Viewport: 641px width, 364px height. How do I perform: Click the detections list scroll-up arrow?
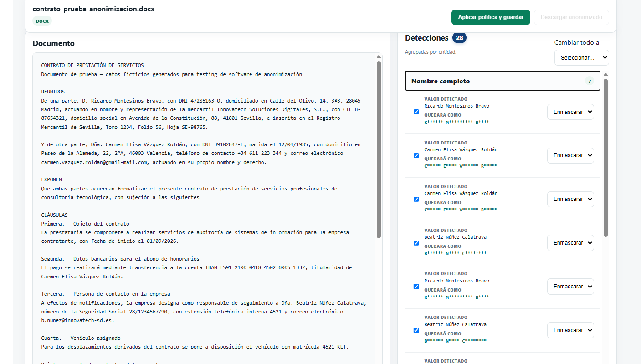click(x=605, y=74)
